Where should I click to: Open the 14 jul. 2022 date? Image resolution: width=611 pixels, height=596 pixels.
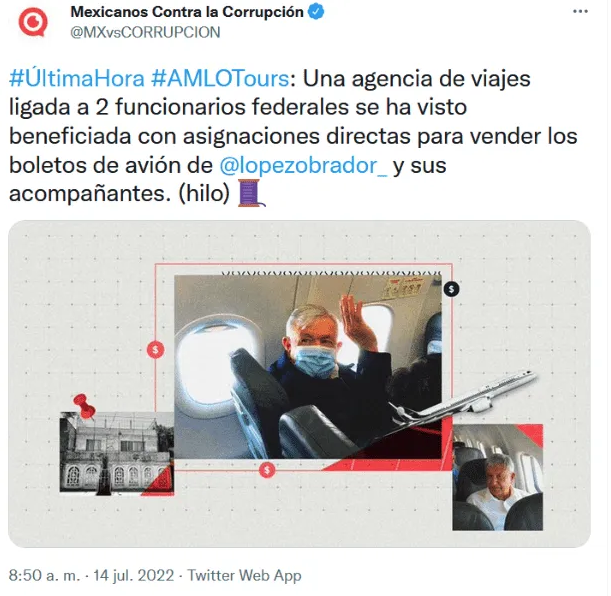tap(134, 575)
